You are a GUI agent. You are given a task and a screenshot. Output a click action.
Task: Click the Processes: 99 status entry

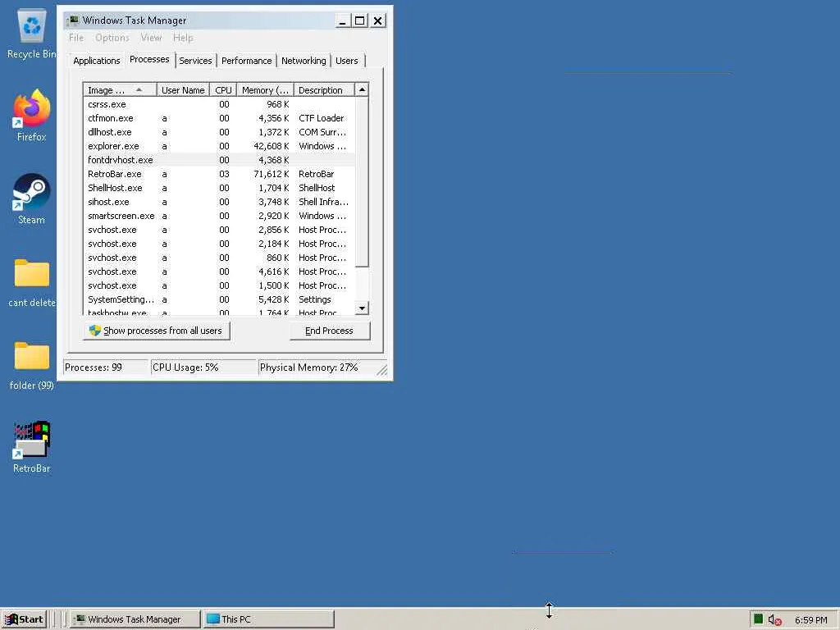(106, 367)
